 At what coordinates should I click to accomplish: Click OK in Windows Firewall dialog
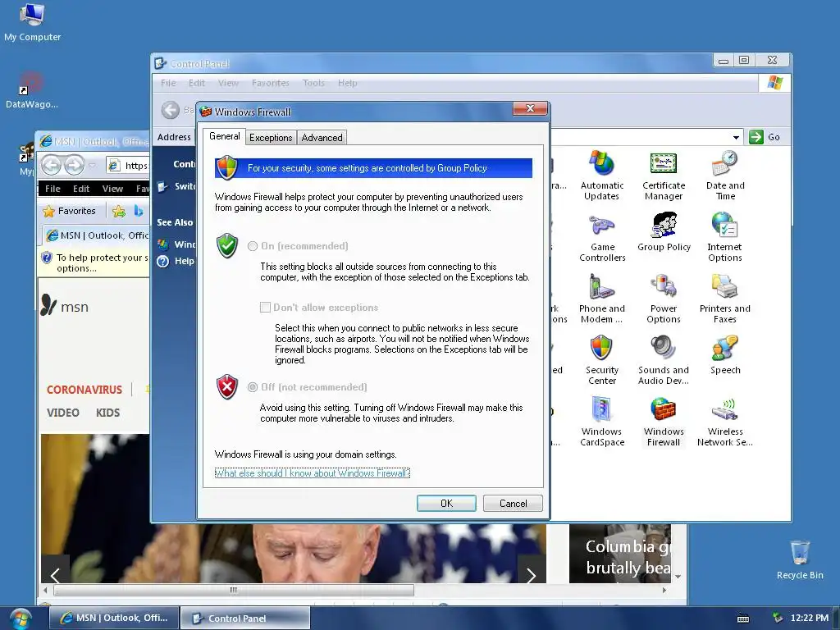(x=446, y=504)
